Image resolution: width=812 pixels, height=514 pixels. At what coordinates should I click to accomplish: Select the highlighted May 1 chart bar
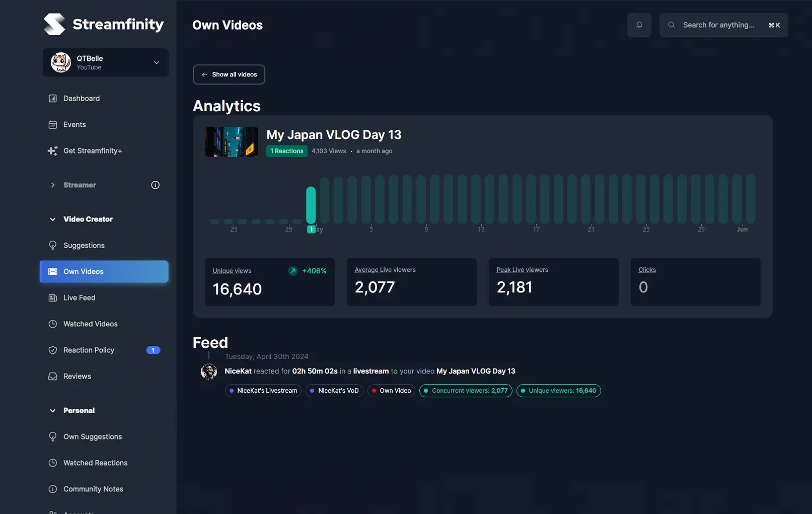[x=311, y=205]
